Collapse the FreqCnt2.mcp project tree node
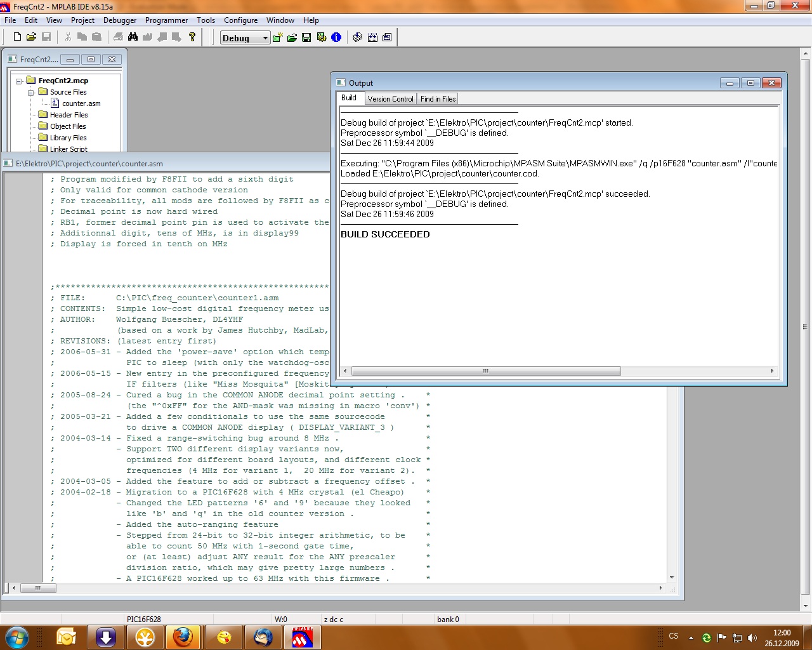 point(19,81)
